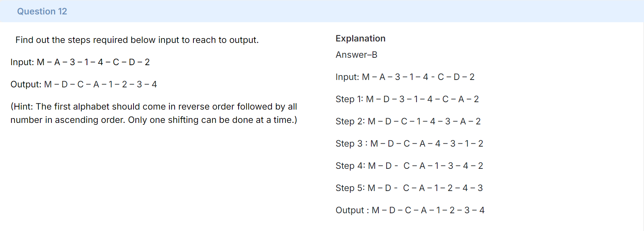
Task: Click the Question 12 header
Action: (x=42, y=11)
